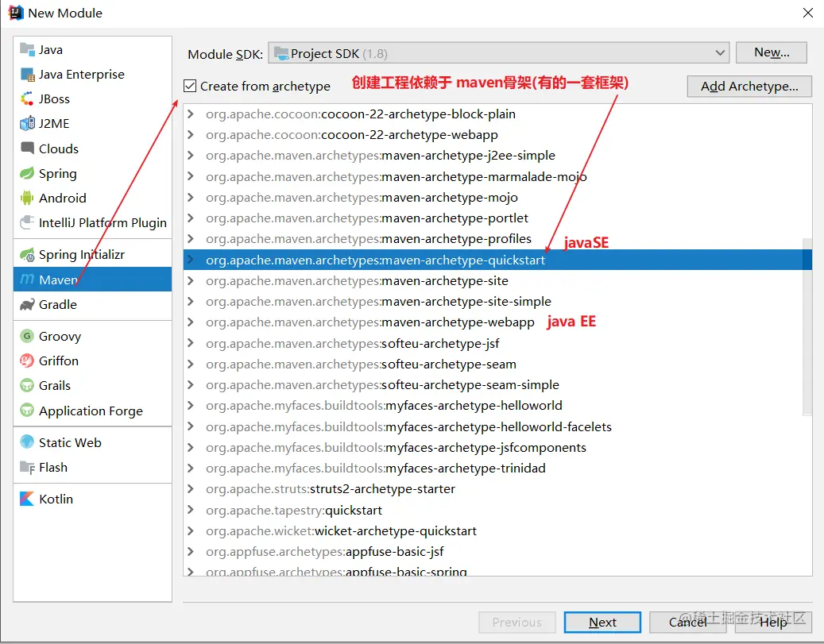
Task: Click the Flash icon
Action: (27, 467)
